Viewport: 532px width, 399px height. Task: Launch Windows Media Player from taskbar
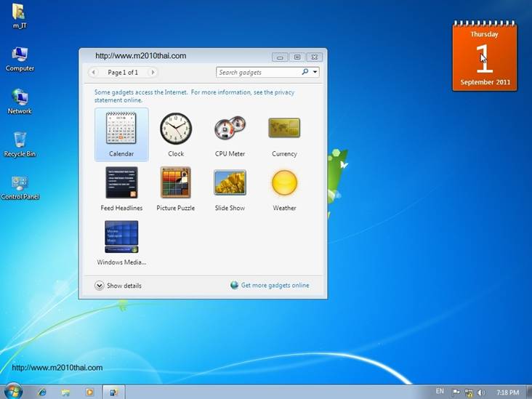point(89,392)
